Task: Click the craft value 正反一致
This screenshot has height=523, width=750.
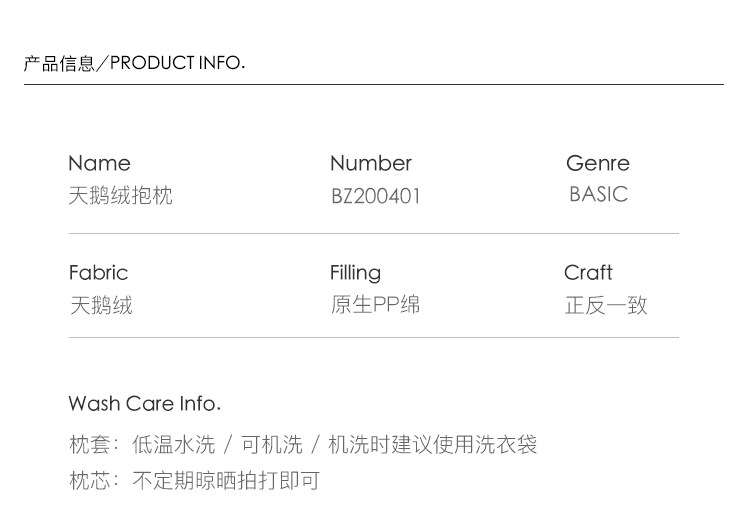Action: coord(606,305)
